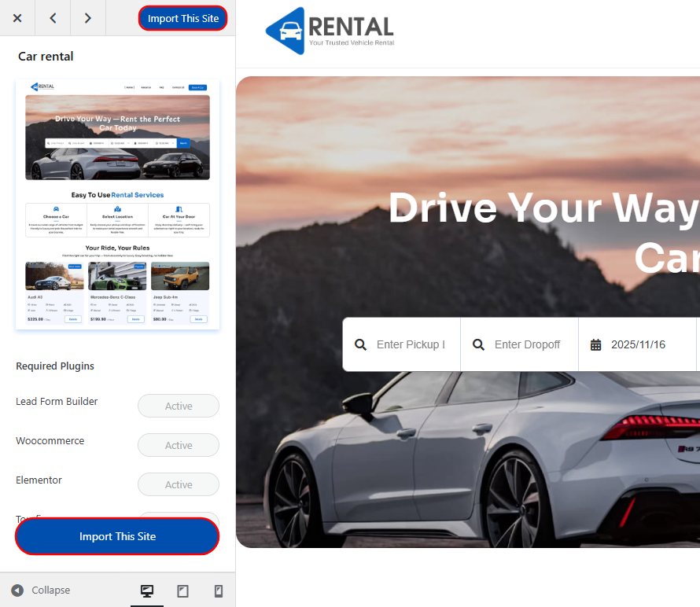This screenshot has height=607, width=700.
Task: Click the top Import This Site button
Action: pyautogui.click(x=183, y=18)
